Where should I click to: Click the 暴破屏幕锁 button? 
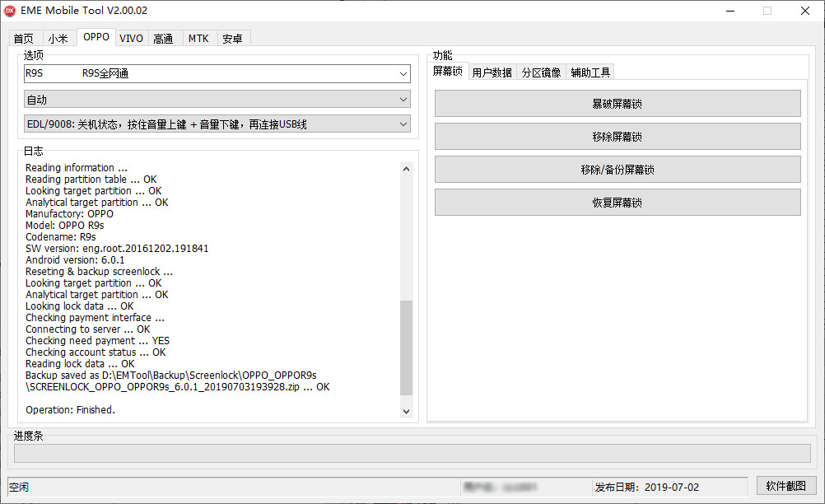(x=618, y=104)
